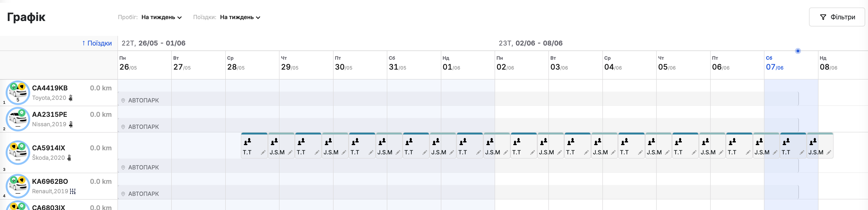Sort by the ↑ Поїздки column link
The image size is (868, 210).
point(97,43)
